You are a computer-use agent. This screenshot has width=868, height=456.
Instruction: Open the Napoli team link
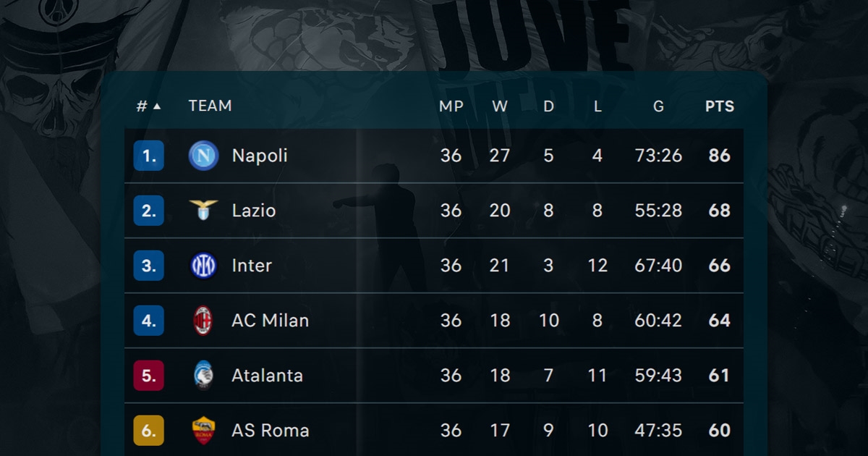tap(260, 156)
